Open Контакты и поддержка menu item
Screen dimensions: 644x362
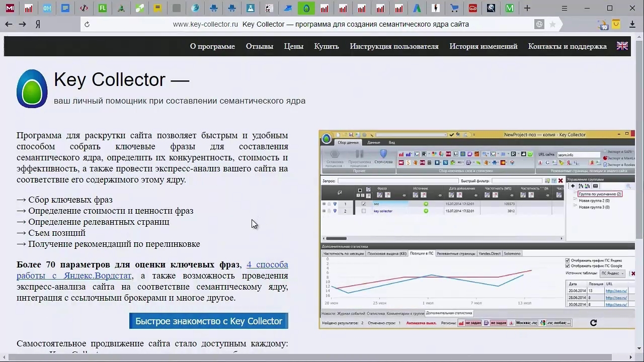pos(568,46)
